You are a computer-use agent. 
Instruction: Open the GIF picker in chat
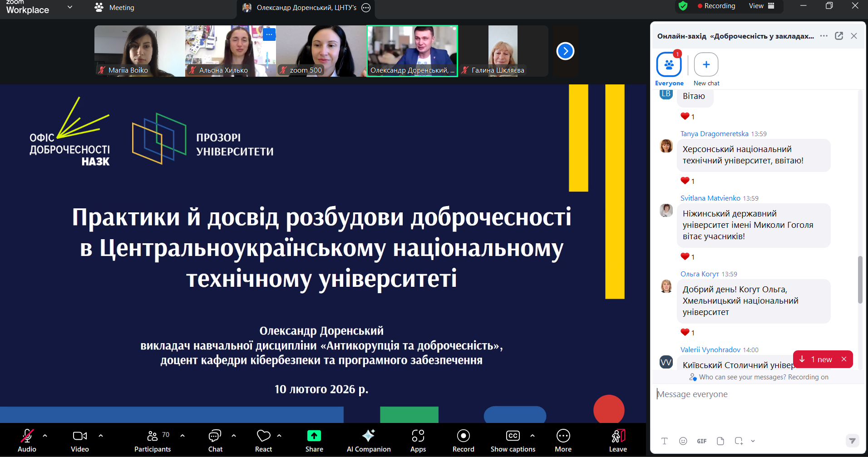701,441
